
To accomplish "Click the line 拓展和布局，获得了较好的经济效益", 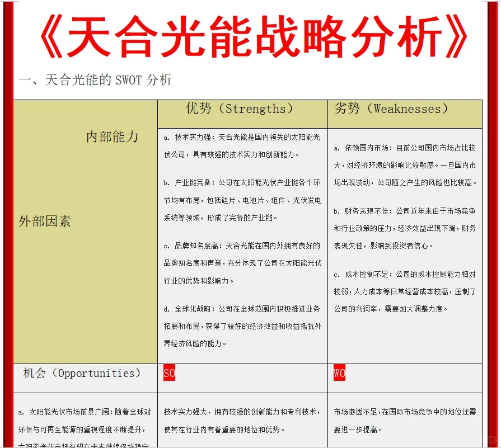I will (242, 326).
